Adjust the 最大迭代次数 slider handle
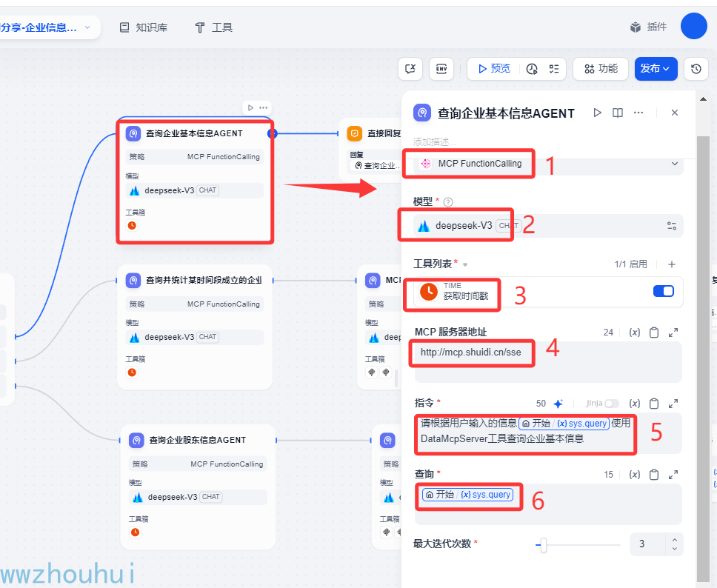Screen dimensions: 717x588 (x=543, y=544)
